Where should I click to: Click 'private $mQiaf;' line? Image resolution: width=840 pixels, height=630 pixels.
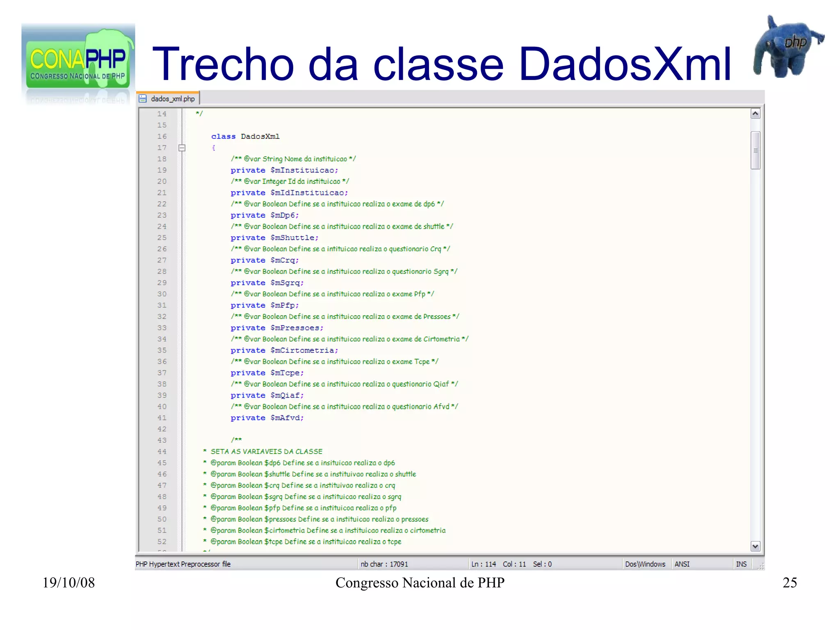(x=267, y=395)
